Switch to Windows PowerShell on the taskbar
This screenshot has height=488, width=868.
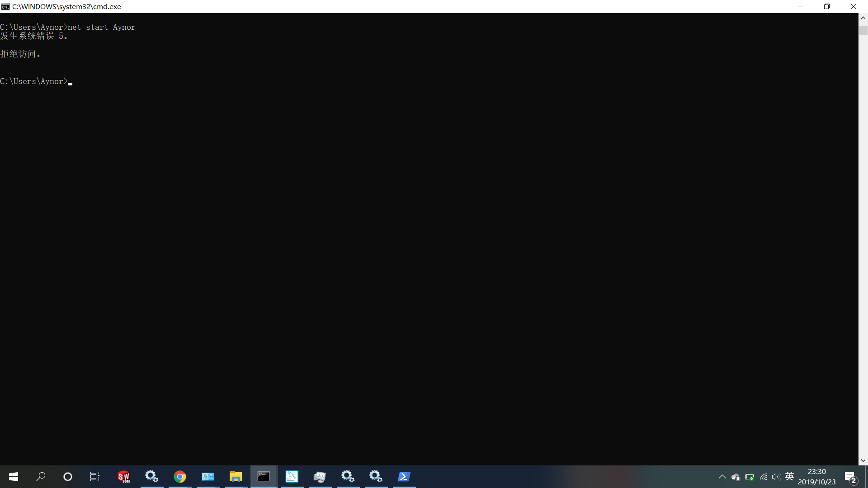(404, 477)
